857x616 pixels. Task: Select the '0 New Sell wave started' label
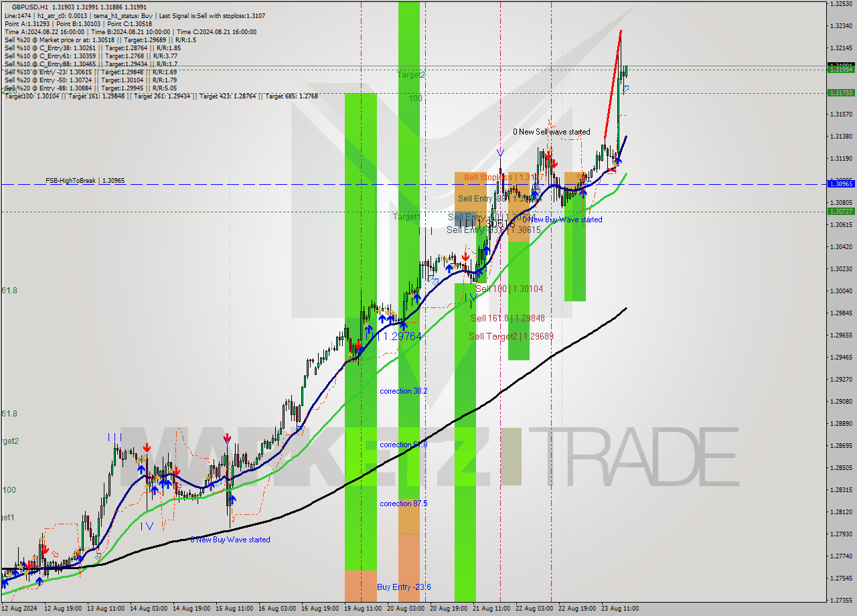[x=552, y=132]
